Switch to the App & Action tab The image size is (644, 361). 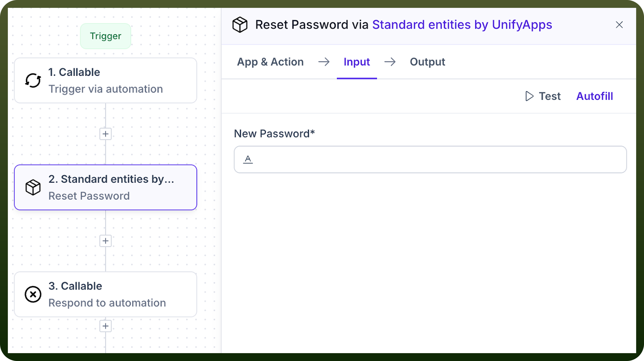(x=270, y=62)
